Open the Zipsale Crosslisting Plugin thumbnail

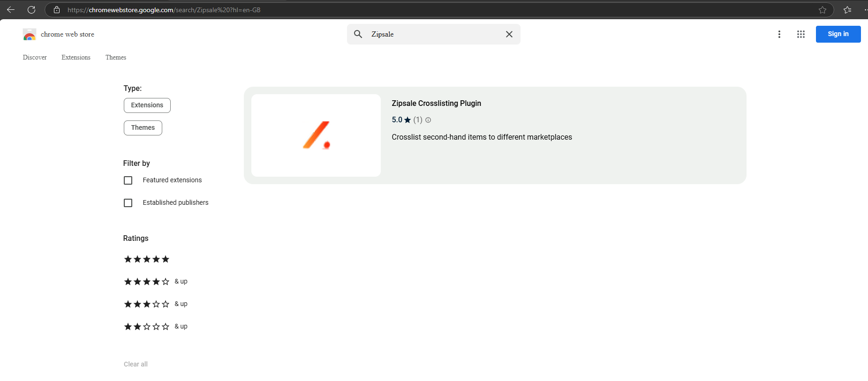316,135
